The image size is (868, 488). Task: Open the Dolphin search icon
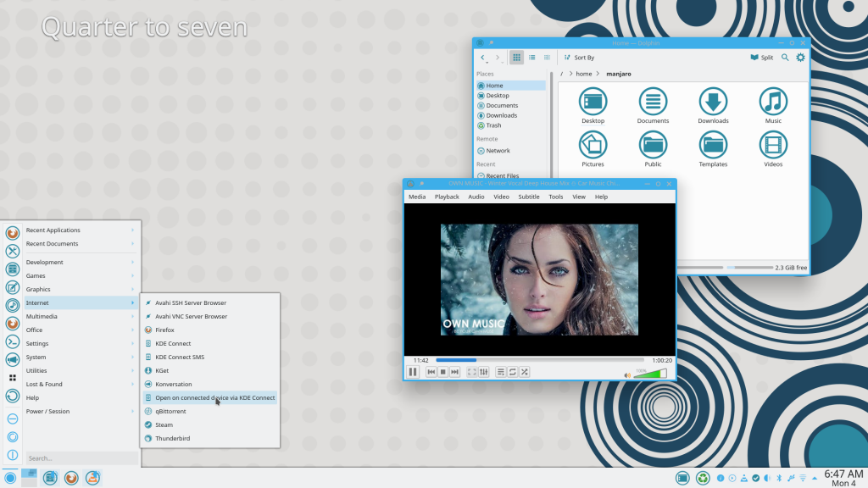click(785, 58)
